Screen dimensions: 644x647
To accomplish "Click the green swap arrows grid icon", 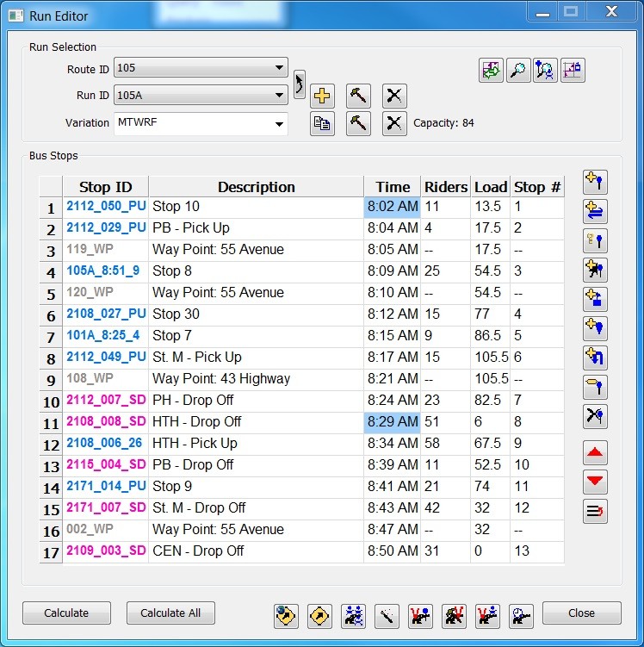I will (x=491, y=70).
